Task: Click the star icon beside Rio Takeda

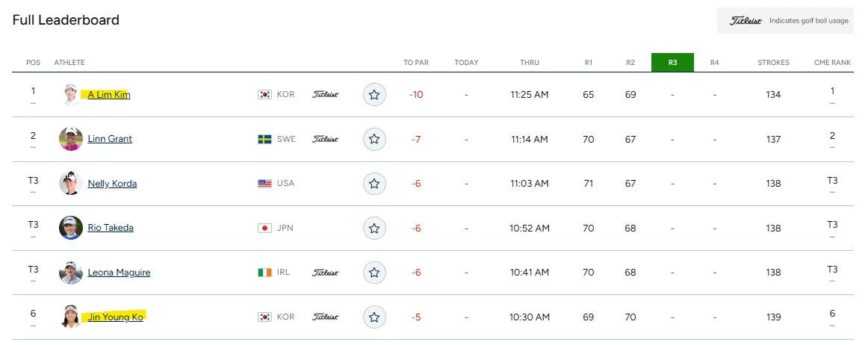Action: pos(374,229)
